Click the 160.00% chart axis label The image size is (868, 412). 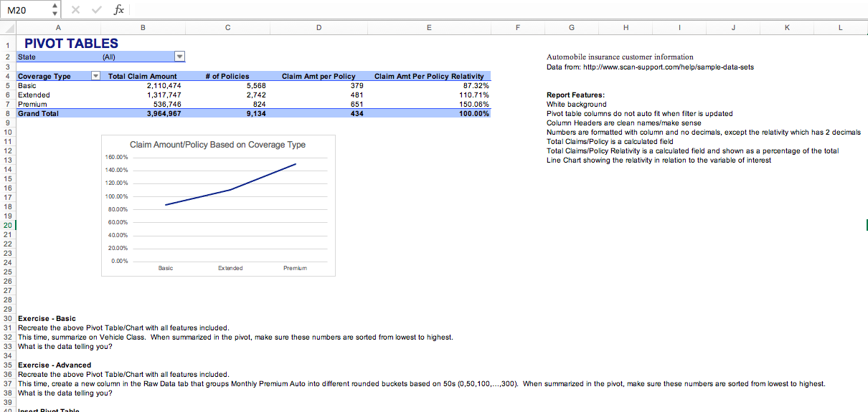pos(117,157)
